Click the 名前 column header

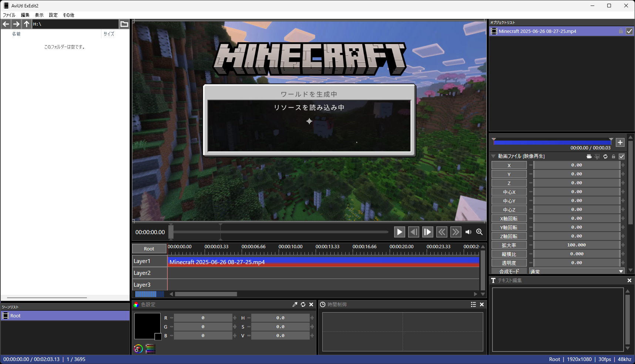[16, 34]
